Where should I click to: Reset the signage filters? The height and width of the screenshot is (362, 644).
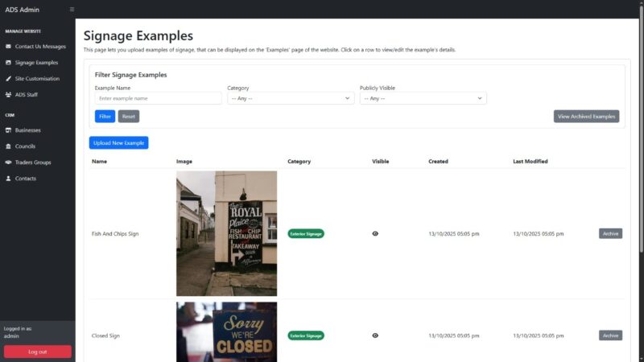(x=129, y=117)
